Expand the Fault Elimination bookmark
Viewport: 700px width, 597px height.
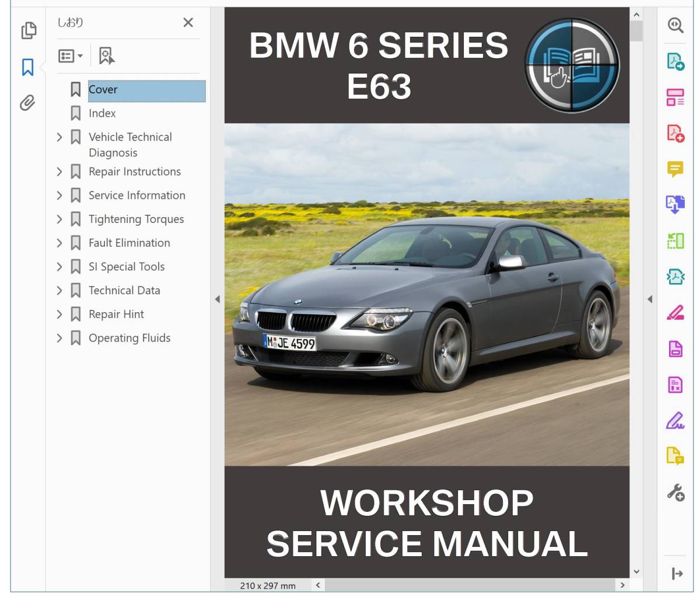(60, 243)
